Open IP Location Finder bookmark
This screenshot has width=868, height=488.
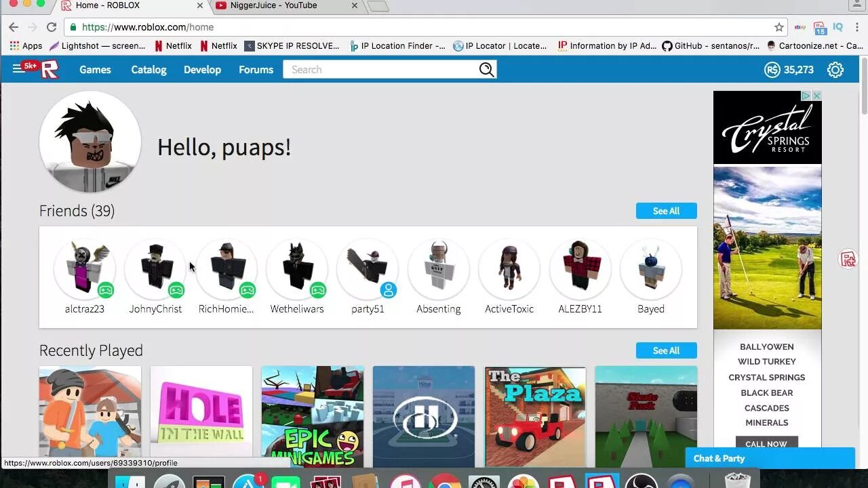click(x=397, y=46)
